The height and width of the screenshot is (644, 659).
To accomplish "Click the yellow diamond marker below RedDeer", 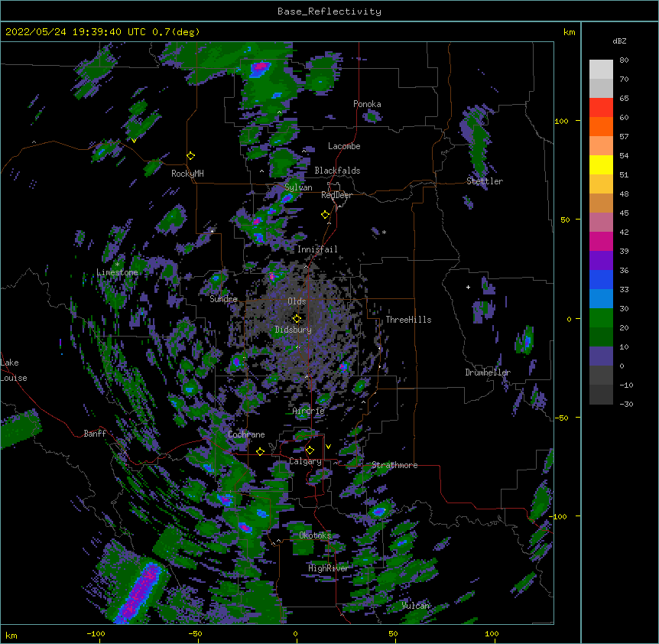I will [x=326, y=215].
